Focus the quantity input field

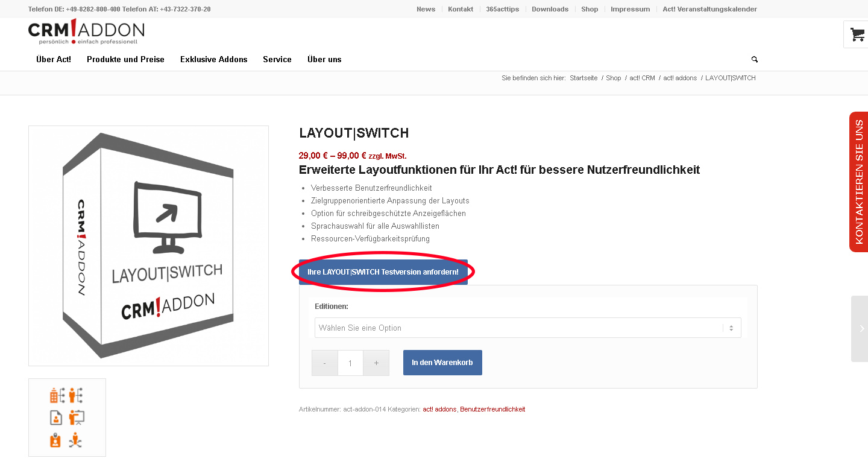tap(350, 363)
